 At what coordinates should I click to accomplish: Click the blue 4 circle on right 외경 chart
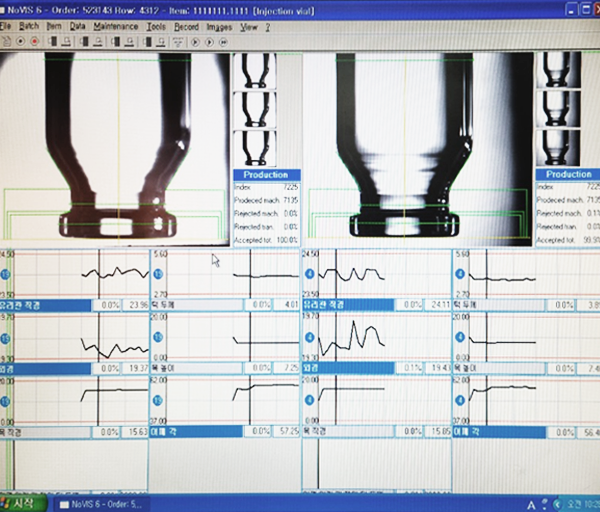(x=308, y=337)
